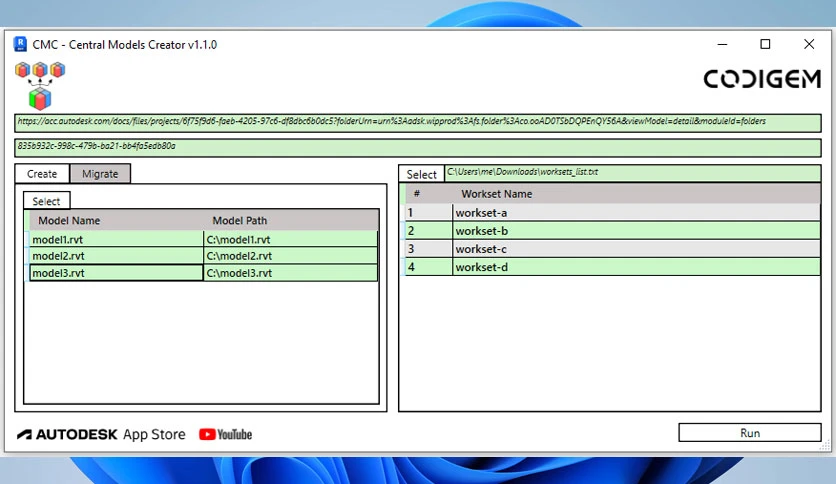Click row number 2 in worksets table
The image size is (836, 484).
tap(429, 231)
